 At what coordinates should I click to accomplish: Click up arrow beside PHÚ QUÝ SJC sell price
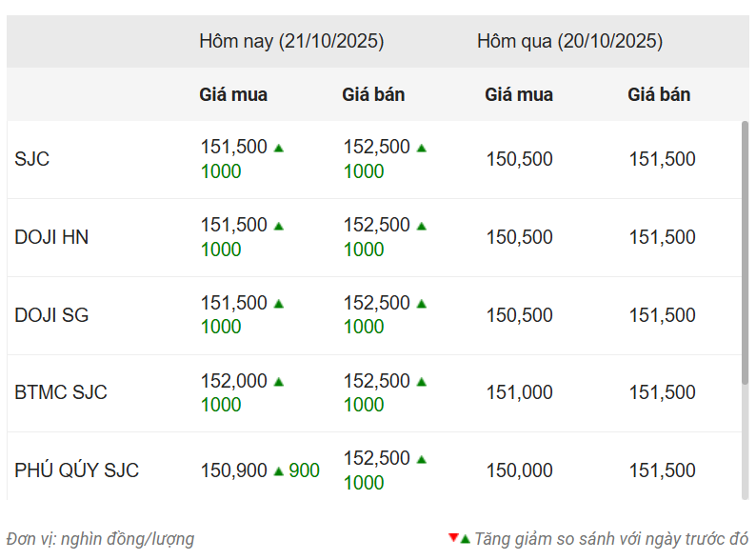[422, 459]
